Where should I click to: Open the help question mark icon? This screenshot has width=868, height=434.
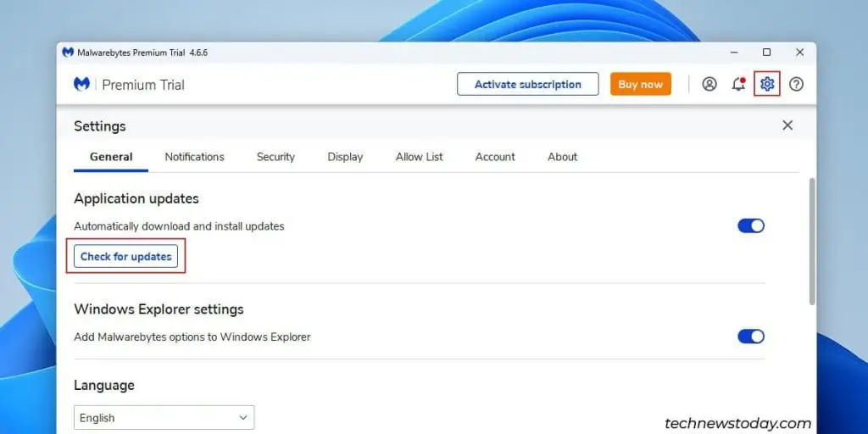tap(796, 84)
